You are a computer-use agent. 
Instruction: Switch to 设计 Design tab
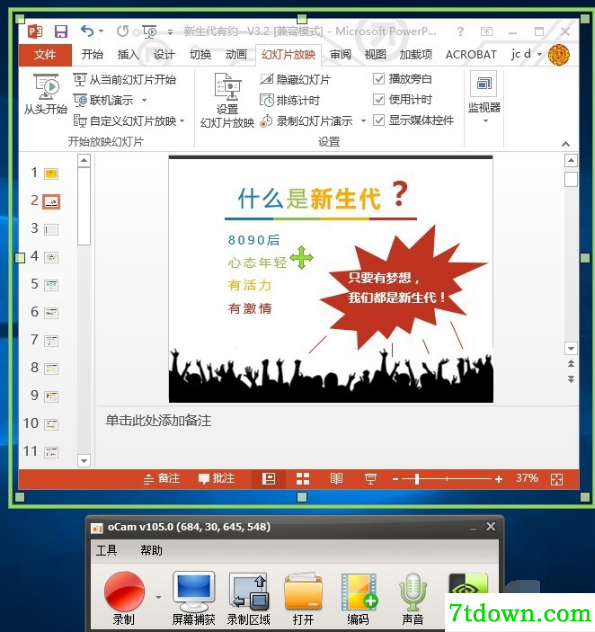pyautogui.click(x=164, y=54)
